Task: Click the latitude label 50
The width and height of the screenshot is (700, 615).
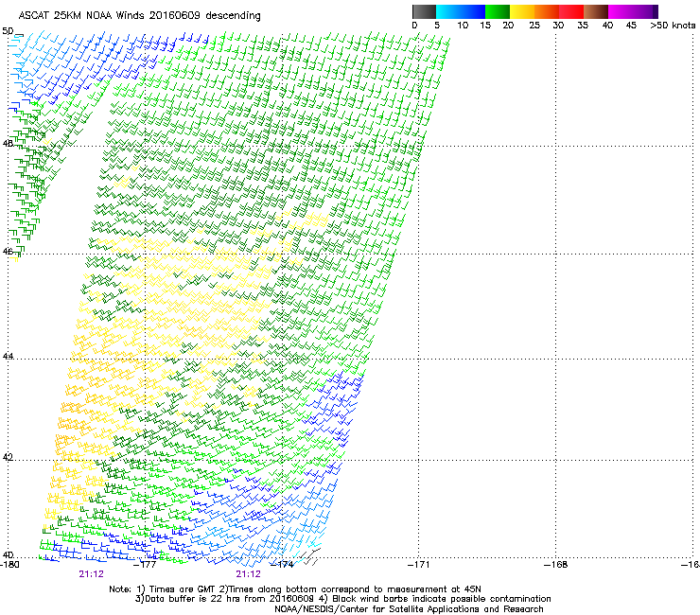Action: 8,31
